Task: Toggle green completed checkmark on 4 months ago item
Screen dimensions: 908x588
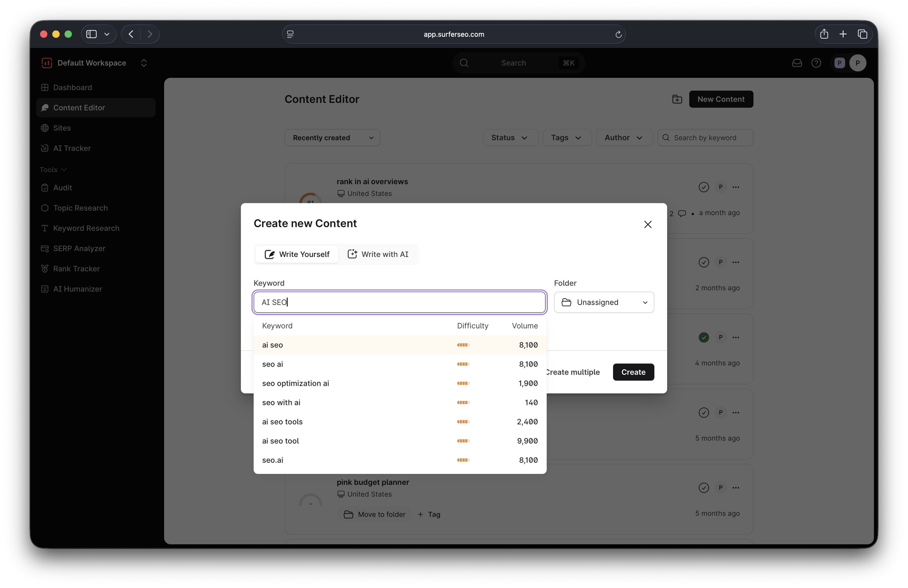Action: click(703, 337)
